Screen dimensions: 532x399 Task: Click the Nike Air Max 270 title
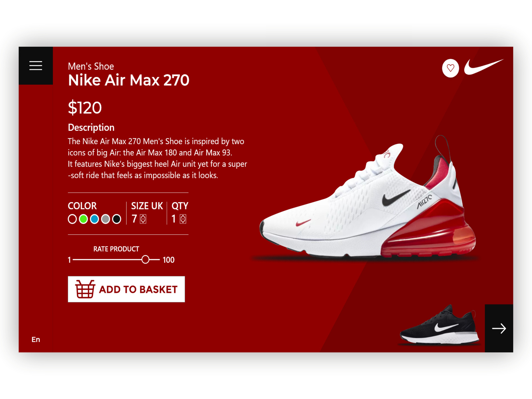coord(129,80)
